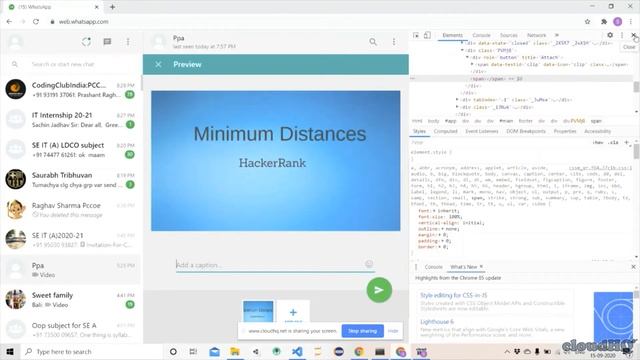Click the profile avatar at sidebar top
Viewport: 640px width, 360px height.
coord(16,42)
